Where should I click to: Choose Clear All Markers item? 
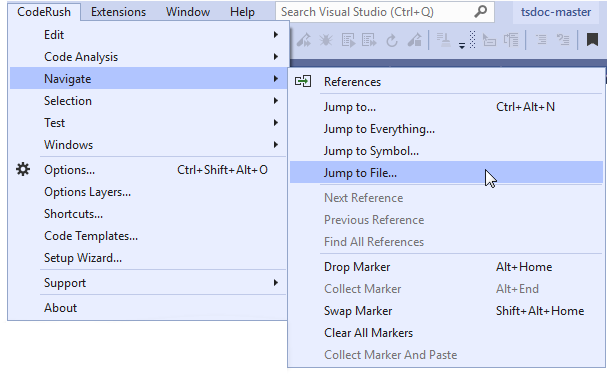point(446,333)
